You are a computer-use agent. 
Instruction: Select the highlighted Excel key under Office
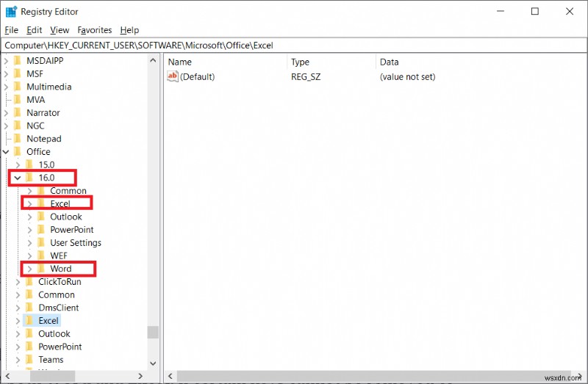49,321
